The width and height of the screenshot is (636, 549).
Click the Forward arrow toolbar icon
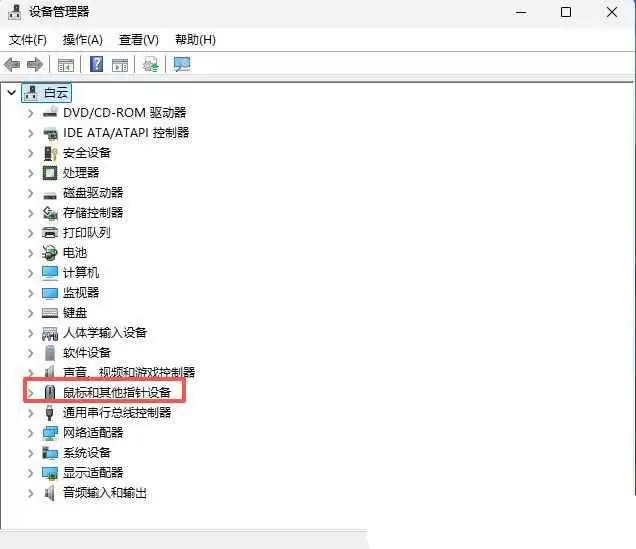pos(35,64)
